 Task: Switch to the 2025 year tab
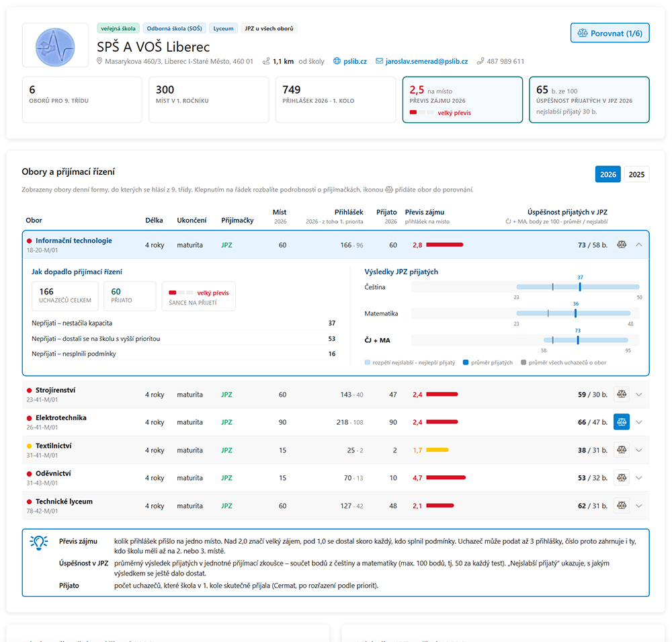[636, 174]
